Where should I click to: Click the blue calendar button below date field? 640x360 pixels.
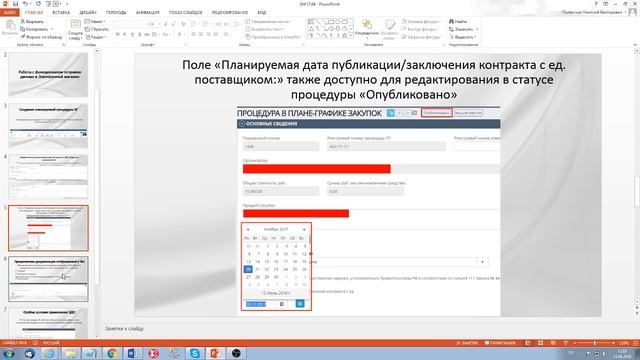[x=300, y=304]
